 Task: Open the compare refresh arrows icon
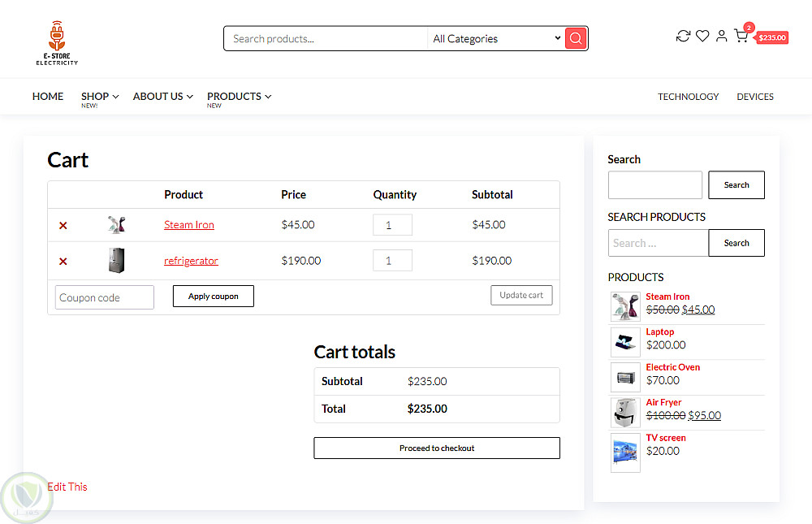[683, 36]
